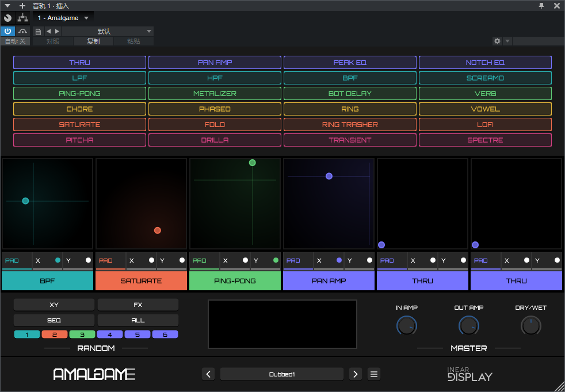Click the Amalgame logo
565x392 pixels.
[x=94, y=374]
